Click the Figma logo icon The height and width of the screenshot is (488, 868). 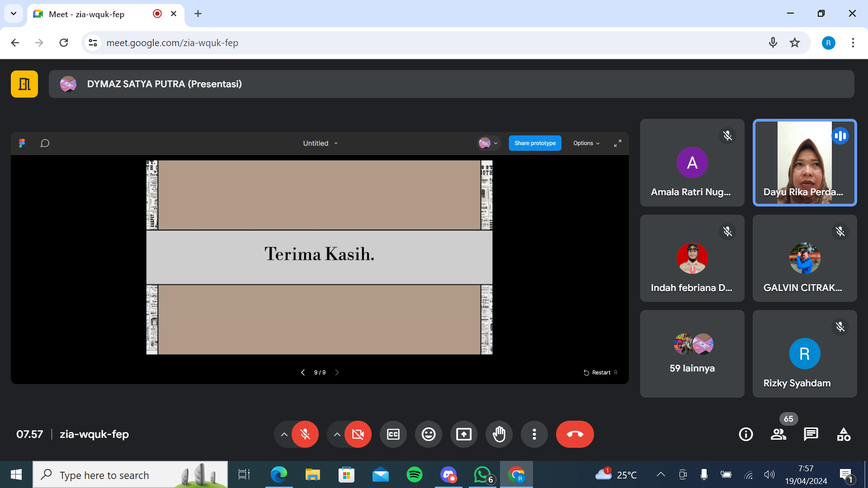pyautogui.click(x=22, y=143)
